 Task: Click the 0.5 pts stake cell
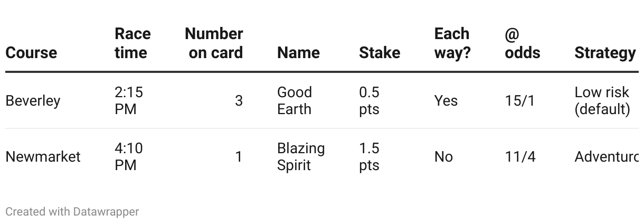(x=369, y=101)
